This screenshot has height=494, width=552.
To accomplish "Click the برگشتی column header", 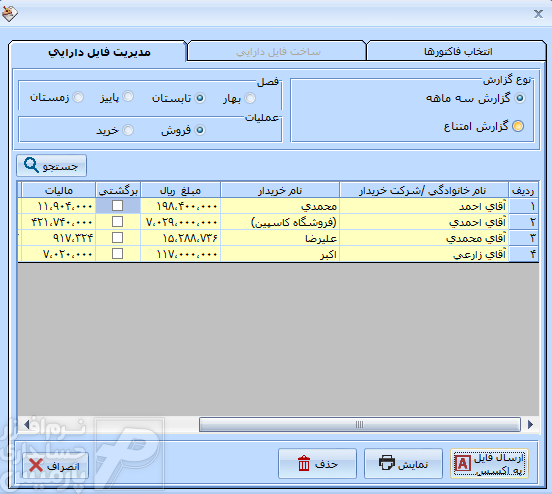I will pos(118,190).
